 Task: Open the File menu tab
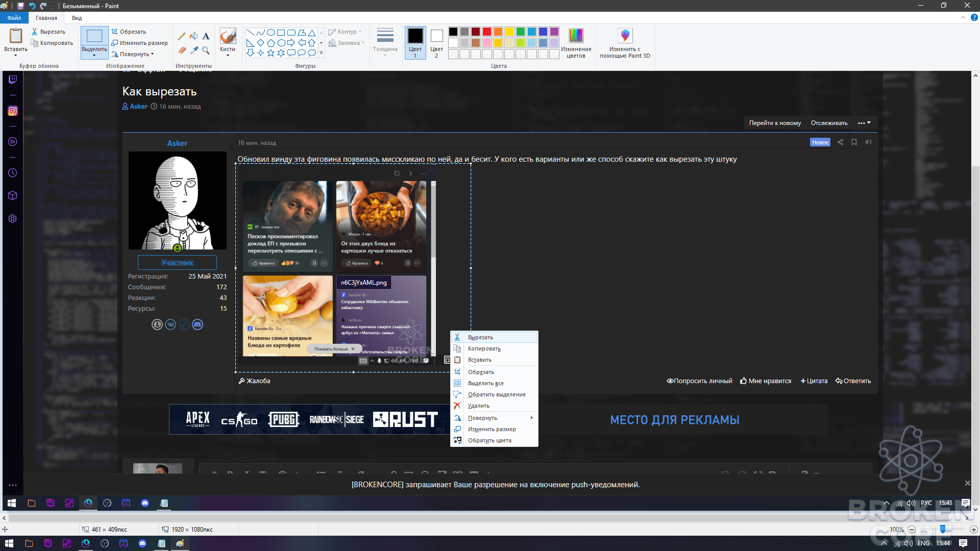click(x=14, y=18)
